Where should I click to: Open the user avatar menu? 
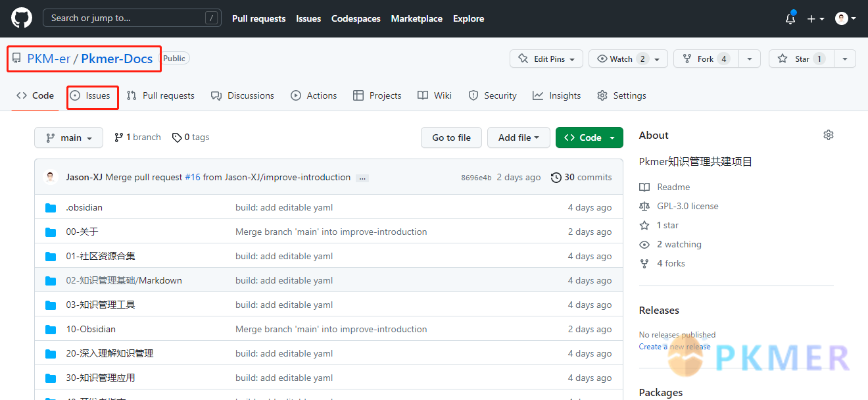(846, 18)
